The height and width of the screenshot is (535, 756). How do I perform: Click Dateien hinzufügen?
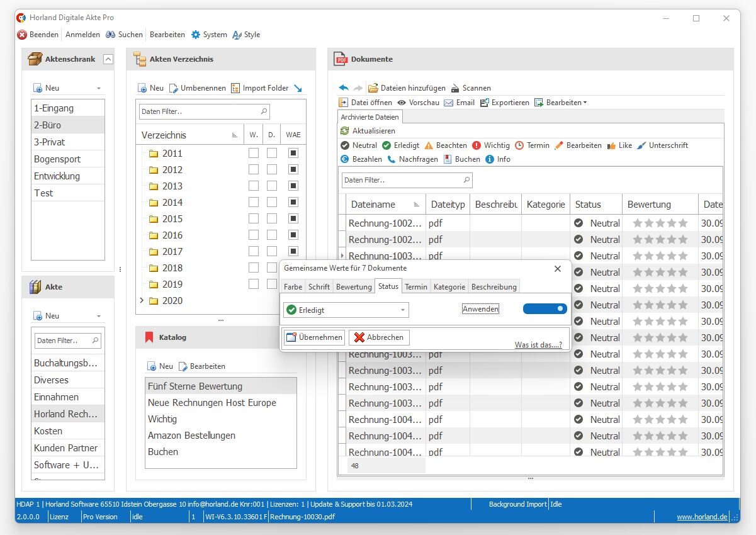tap(407, 88)
